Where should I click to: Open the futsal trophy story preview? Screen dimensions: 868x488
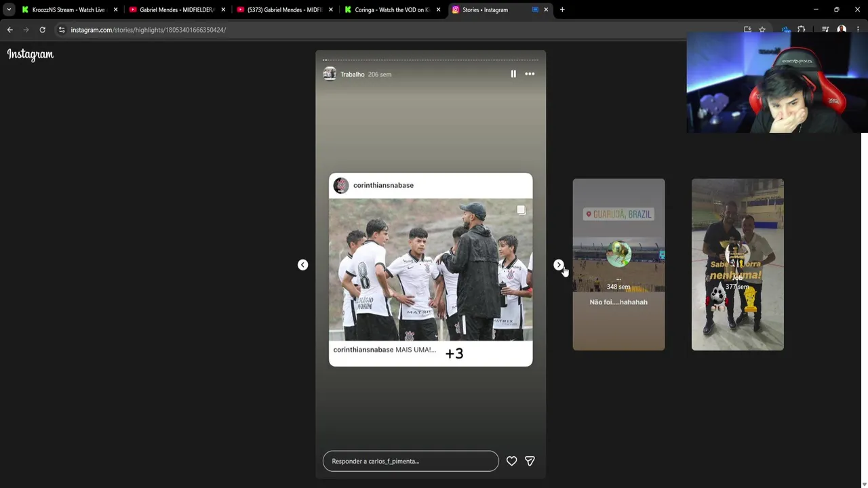tap(737, 264)
